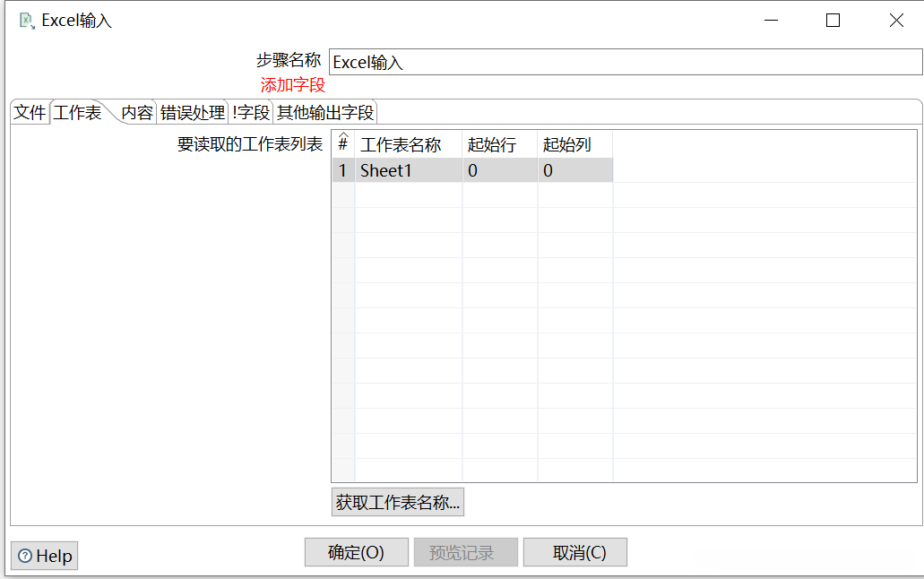Maximize the Excel输入 dialog window
This screenshot has width=924, height=579.
(x=833, y=21)
